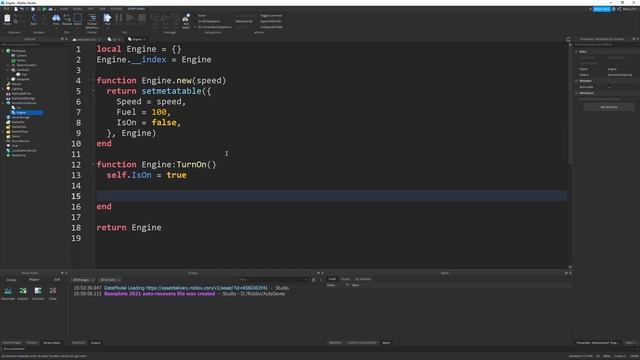Screen dimensions: 640x360
Task: Switch to the Car script tab
Action: click(x=113, y=39)
